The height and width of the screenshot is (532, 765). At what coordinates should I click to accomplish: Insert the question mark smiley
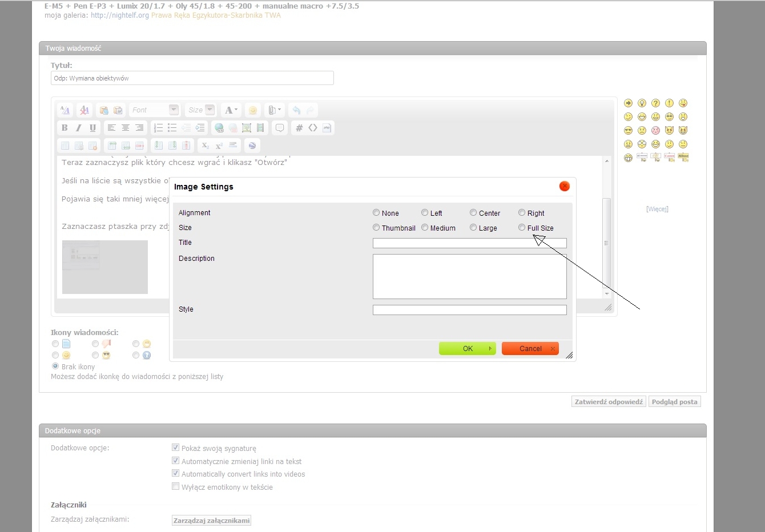coord(655,103)
